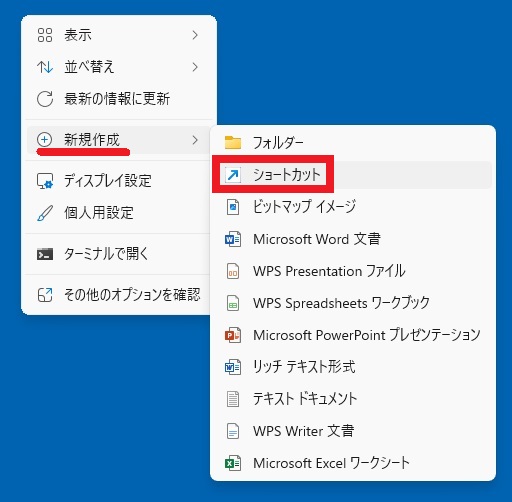512x502 pixels.
Task: Click the 個人用設定 paintbrush icon
Action: [x=45, y=213]
